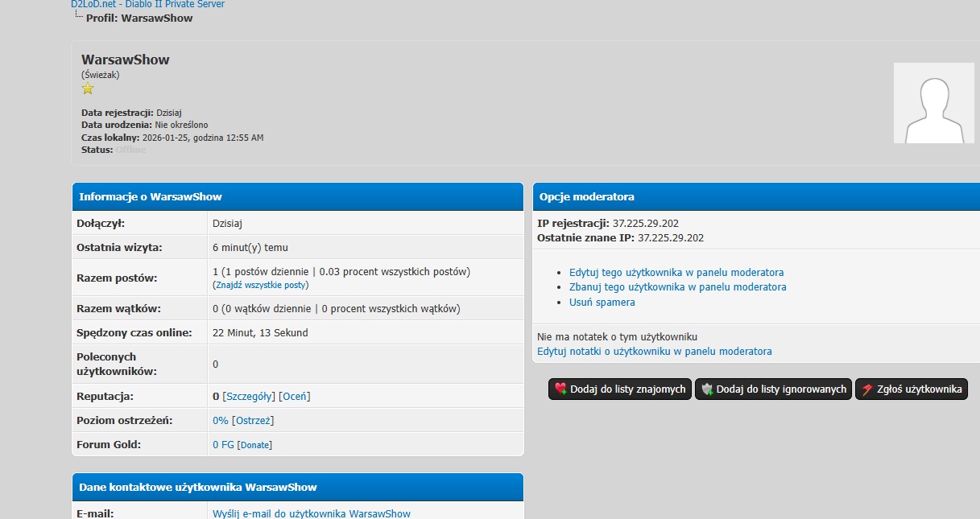Click the (Świeżak) user title text

[101, 75]
